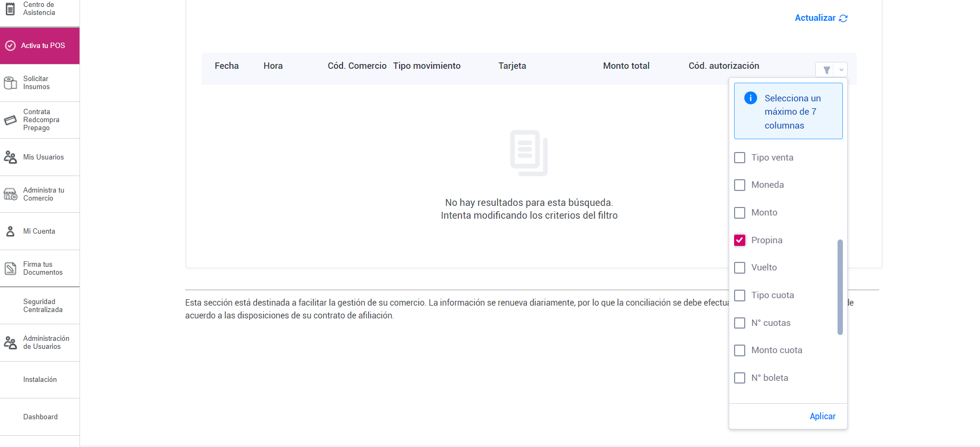Screen dimensions: 980x447
Task: Select the N° cuotas checkbox
Action: pyautogui.click(x=739, y=323)
